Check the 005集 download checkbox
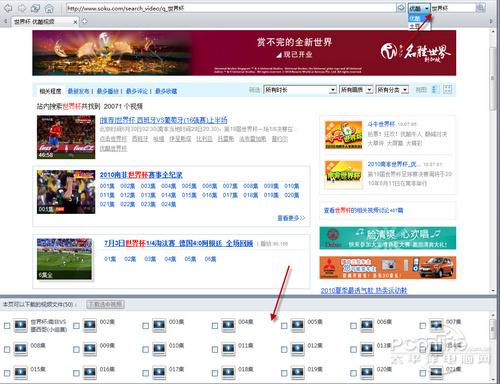500x384 pixels. [x=284, y=326]
